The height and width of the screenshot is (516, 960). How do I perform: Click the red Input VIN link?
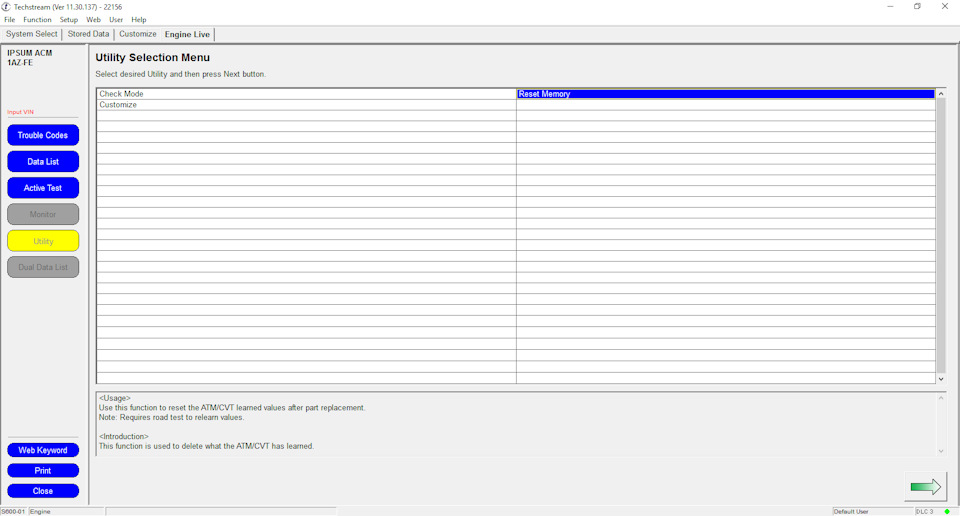[20, 112]
